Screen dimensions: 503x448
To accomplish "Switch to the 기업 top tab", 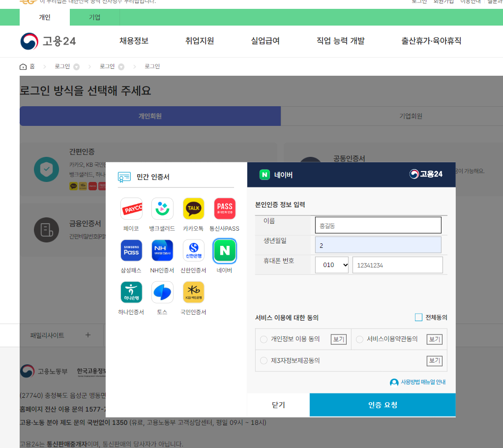I will [x=94, y=17].
